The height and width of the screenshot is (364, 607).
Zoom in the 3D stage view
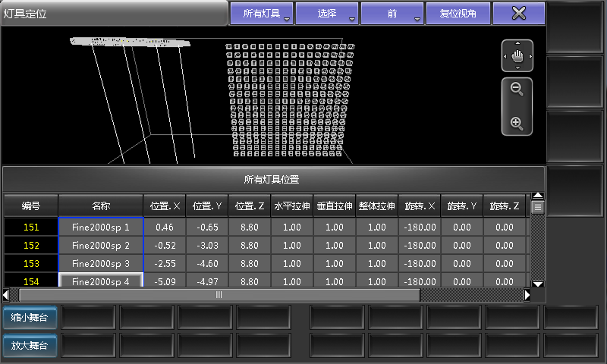point(517,123)
